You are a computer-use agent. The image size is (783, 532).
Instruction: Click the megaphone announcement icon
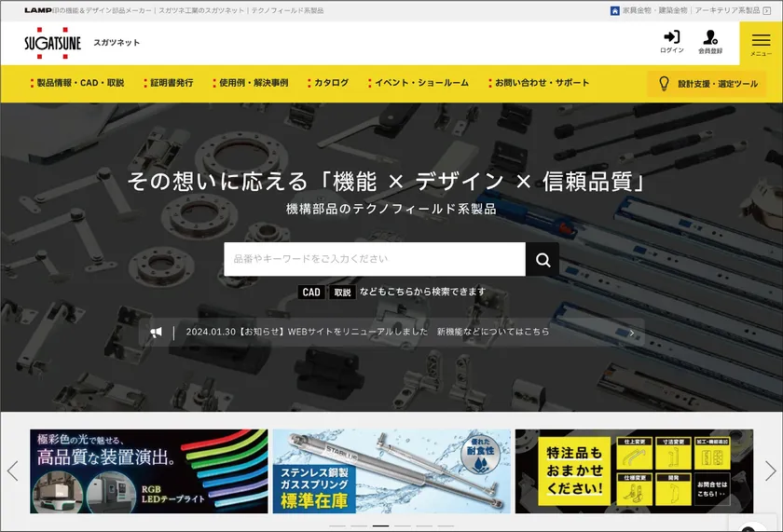pos(157,332)
